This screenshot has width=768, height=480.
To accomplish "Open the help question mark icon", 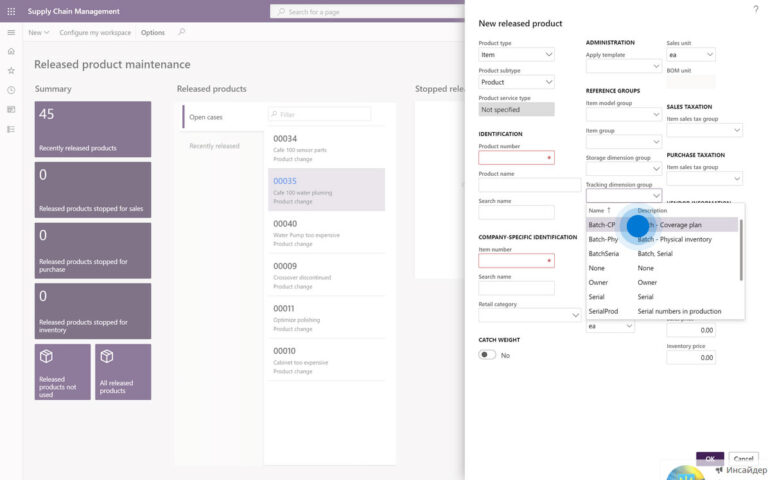I will click(x=755, y=9).
